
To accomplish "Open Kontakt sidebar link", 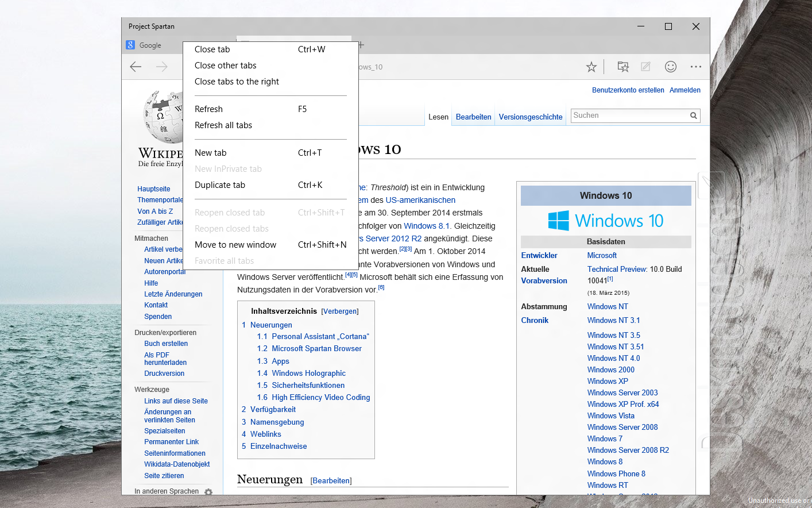I will [x=156, y=305].
